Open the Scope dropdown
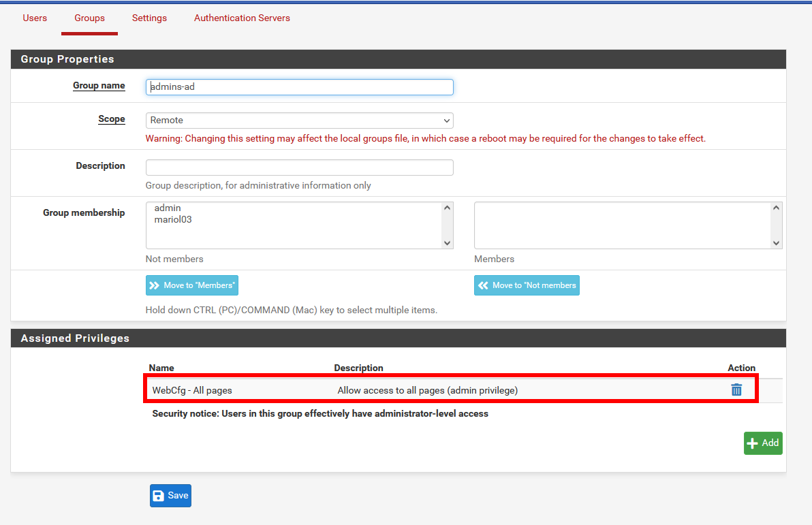The width and height of the screenshot is (812, 525). tap(299, 121)
